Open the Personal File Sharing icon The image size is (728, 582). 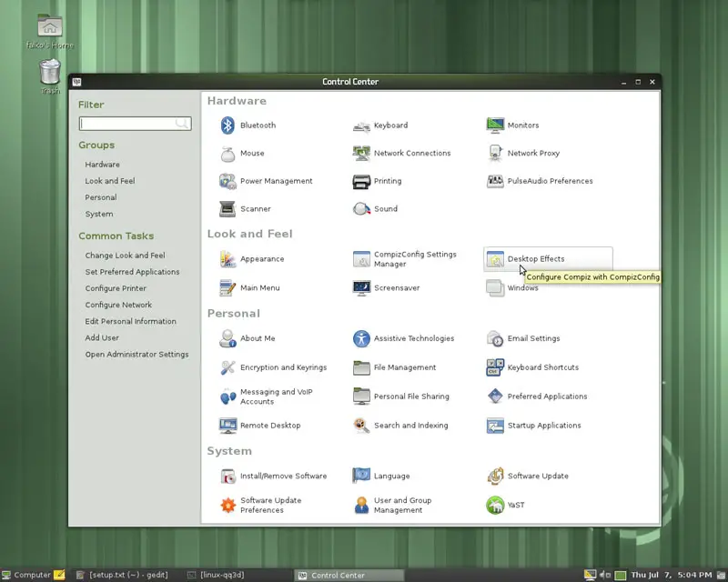coord(361,396)
